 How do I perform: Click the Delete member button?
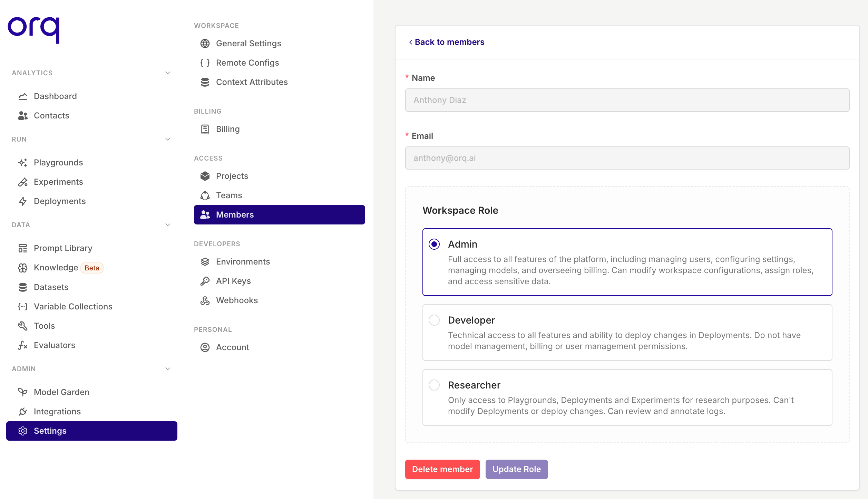pos(442,469)
